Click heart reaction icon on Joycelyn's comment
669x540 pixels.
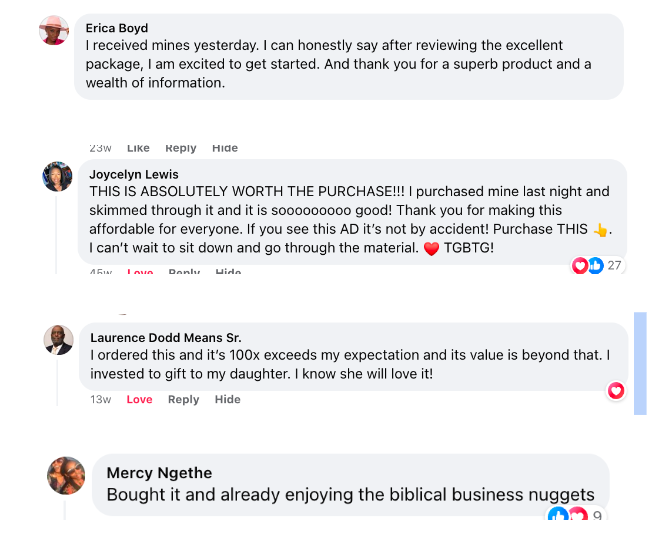(x=580, y=265)
